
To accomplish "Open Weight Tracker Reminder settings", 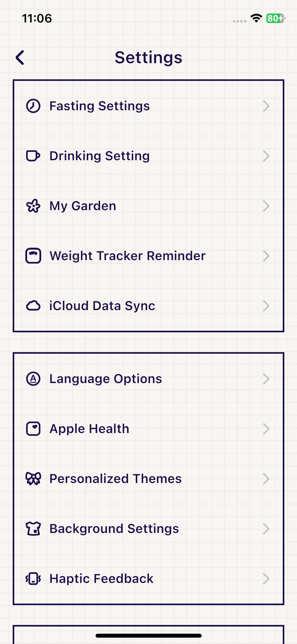I will pos(148,256).
